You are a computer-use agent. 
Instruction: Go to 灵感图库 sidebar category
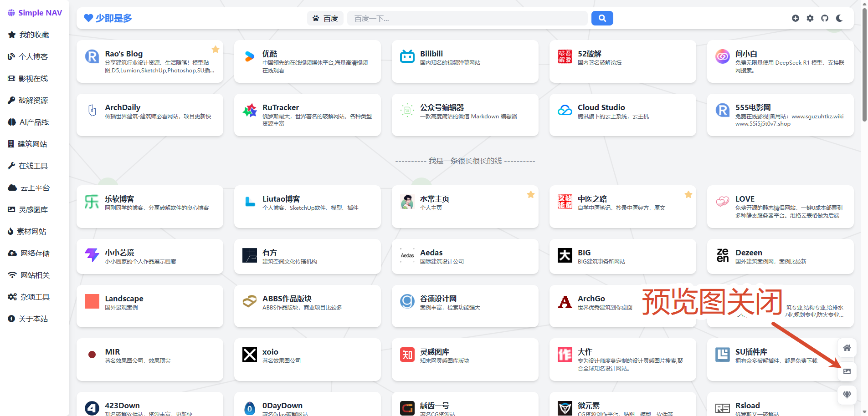point(28,209)
